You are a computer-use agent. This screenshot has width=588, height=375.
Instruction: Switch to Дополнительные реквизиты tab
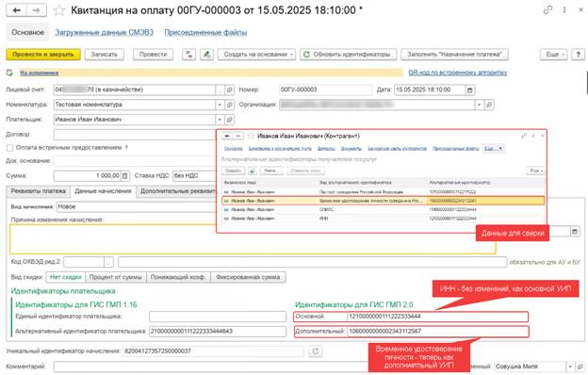[x=176, y=191]
